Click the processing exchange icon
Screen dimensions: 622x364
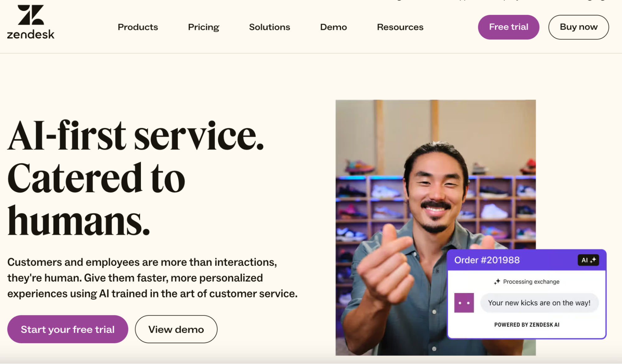[x=497, y=281]
